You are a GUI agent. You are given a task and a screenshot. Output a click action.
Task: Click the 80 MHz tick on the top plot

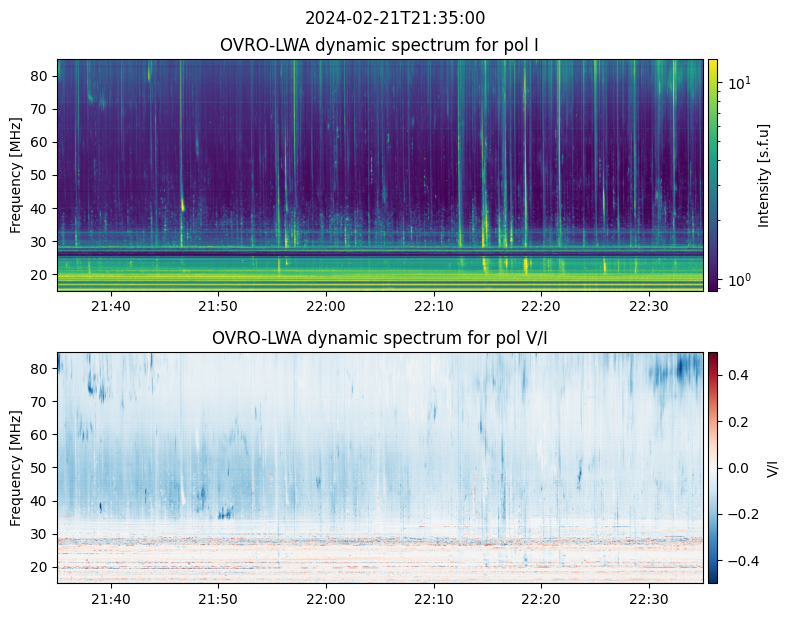[42, 76]
